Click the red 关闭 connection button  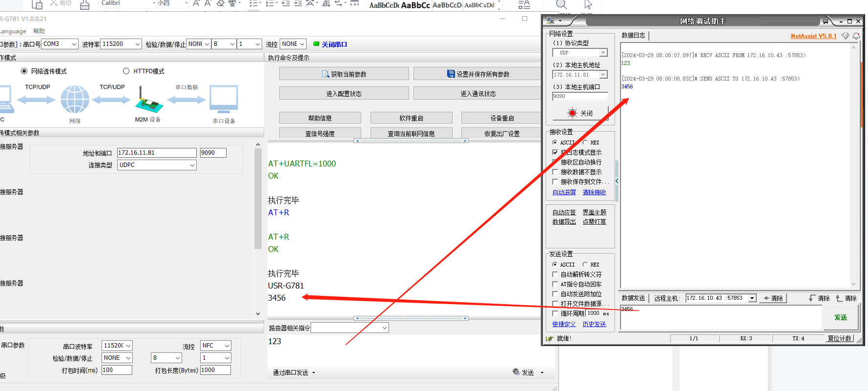[580, 113]
